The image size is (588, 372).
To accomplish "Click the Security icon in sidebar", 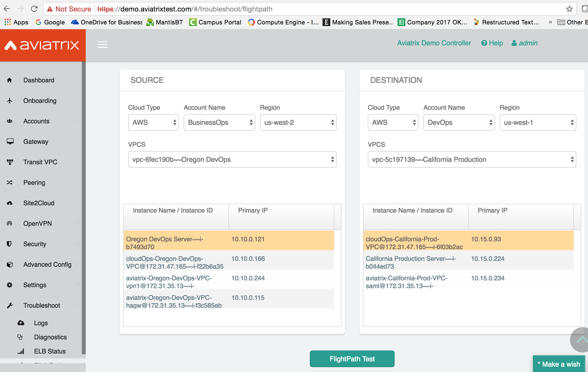I will 9,244.
